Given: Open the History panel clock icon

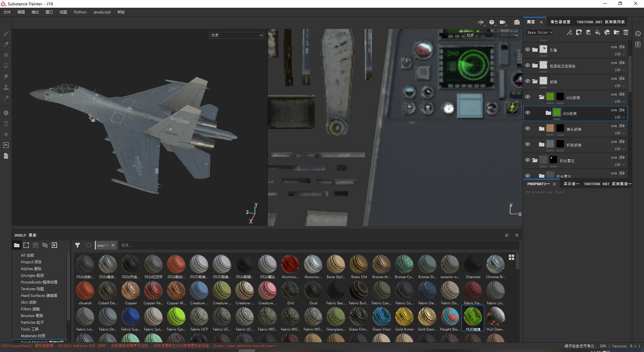Looking at the screenshot, I should coord(638,34).
